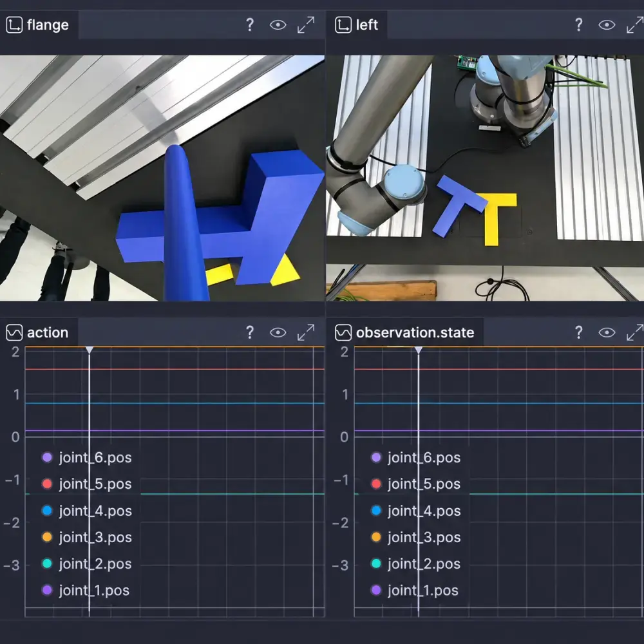Toggle visibility of the left panel

(607, 25)
